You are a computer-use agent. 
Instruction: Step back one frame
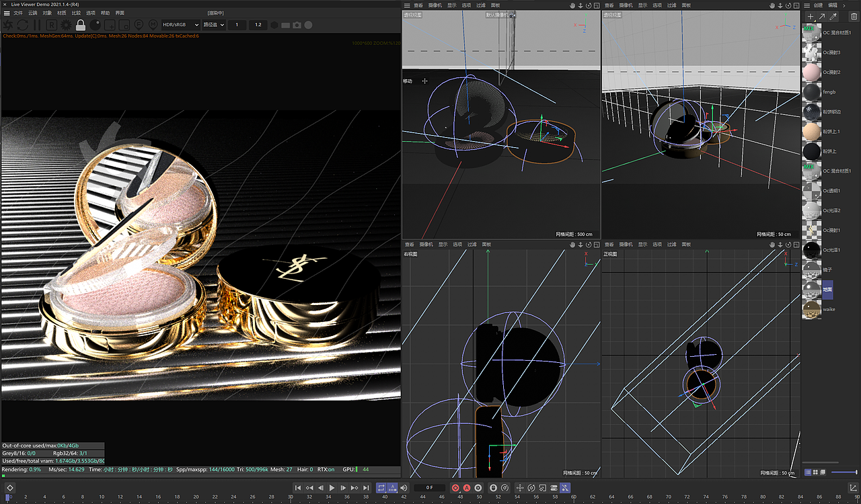coord(321,487)
